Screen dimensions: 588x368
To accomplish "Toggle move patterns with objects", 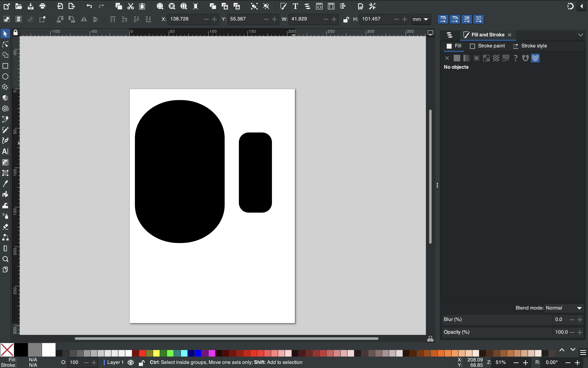I will point(478,19).
